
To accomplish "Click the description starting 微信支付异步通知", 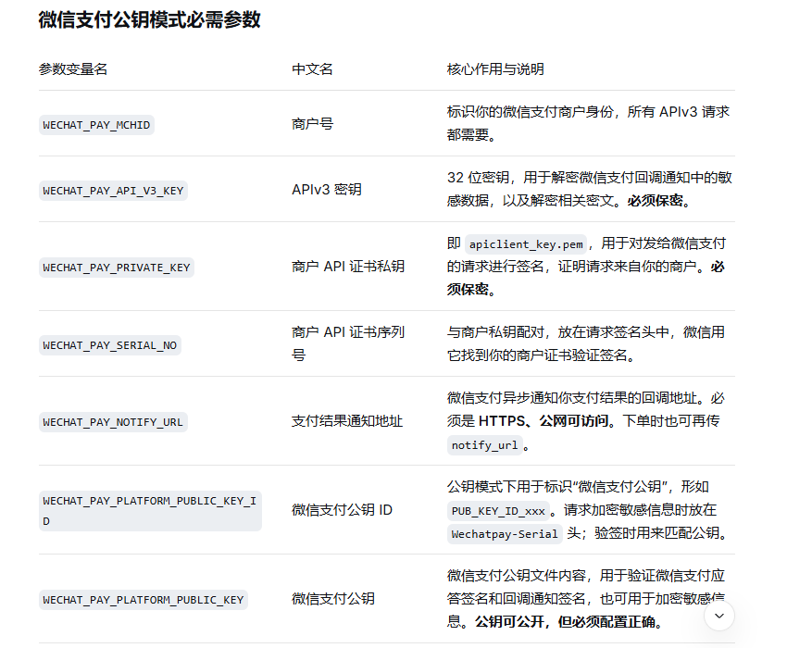I will [x=586, y=421].
